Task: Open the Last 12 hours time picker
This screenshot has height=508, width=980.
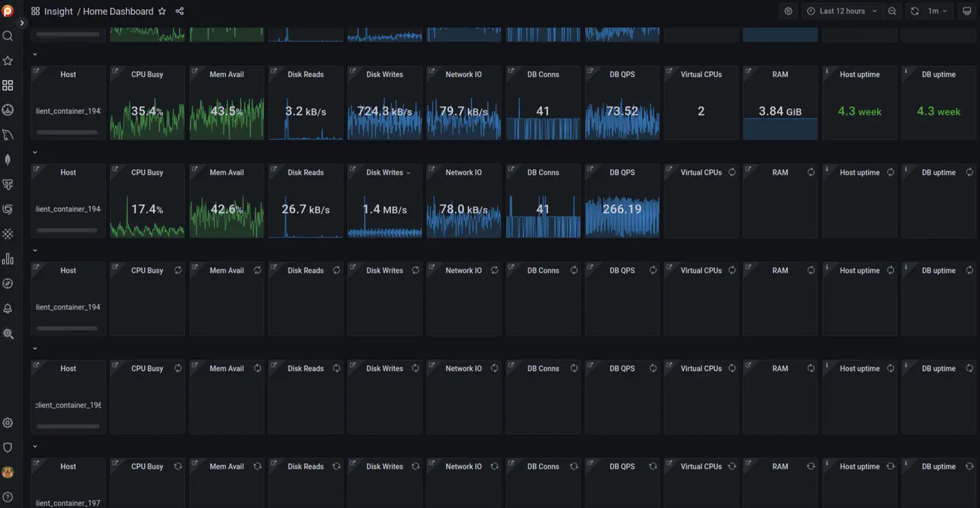Action: [x=841, y=11]
